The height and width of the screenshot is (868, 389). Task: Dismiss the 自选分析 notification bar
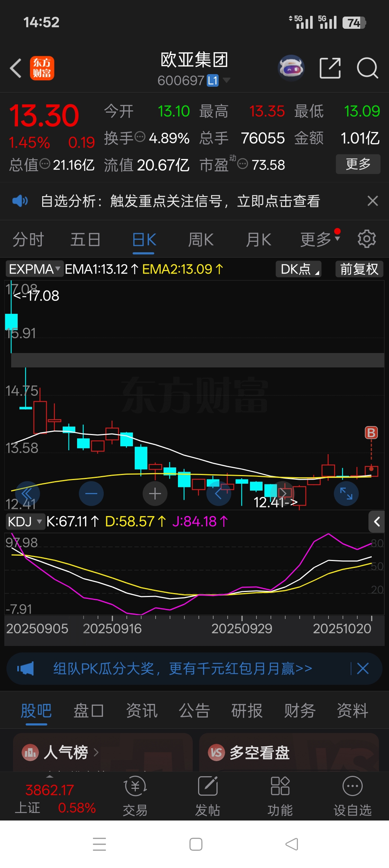(372, 201)
